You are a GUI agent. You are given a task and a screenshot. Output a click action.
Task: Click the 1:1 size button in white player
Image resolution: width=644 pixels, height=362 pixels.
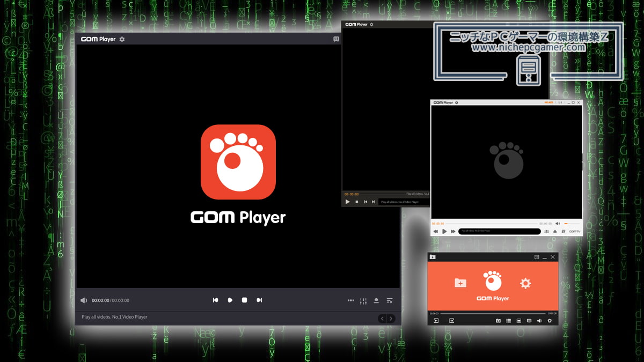pyautogui.click(x=560, y=102)
